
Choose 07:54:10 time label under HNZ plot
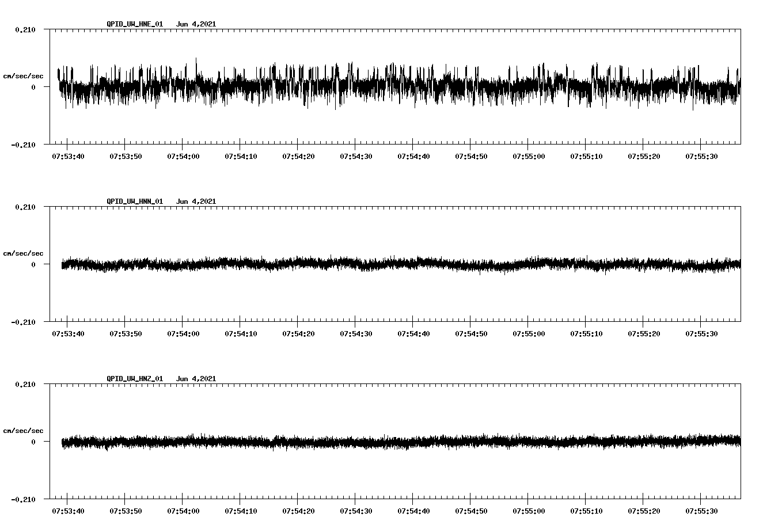tap(241, 511)
